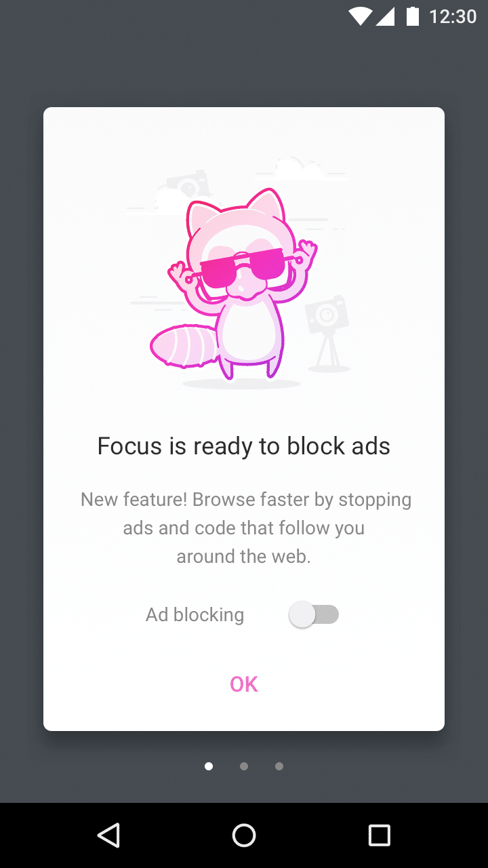Toggle the Ad blocking switch
488x868 pixels.
click(x=314, y=615)
